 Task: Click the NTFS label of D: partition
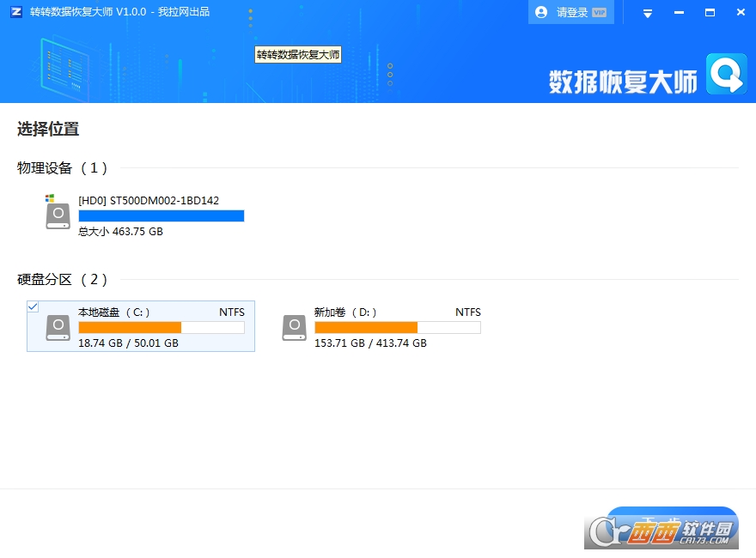pyautogui.click(x=468, y=312)
